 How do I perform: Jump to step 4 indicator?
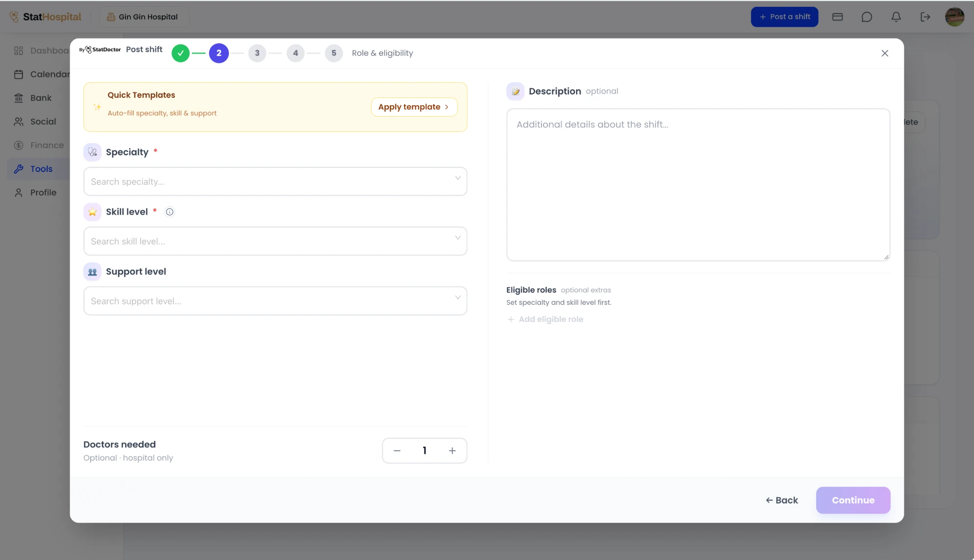point(296,53)
